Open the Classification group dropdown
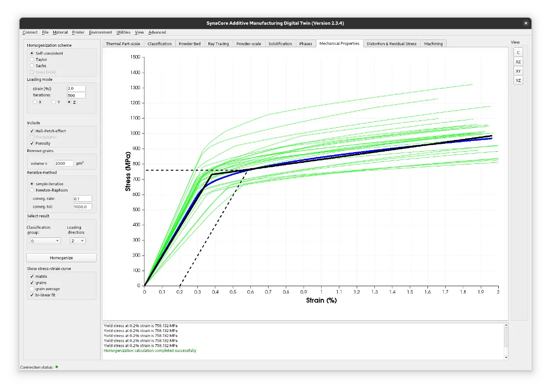The width and height of the screenshot is (551, 392). [45, 241]
